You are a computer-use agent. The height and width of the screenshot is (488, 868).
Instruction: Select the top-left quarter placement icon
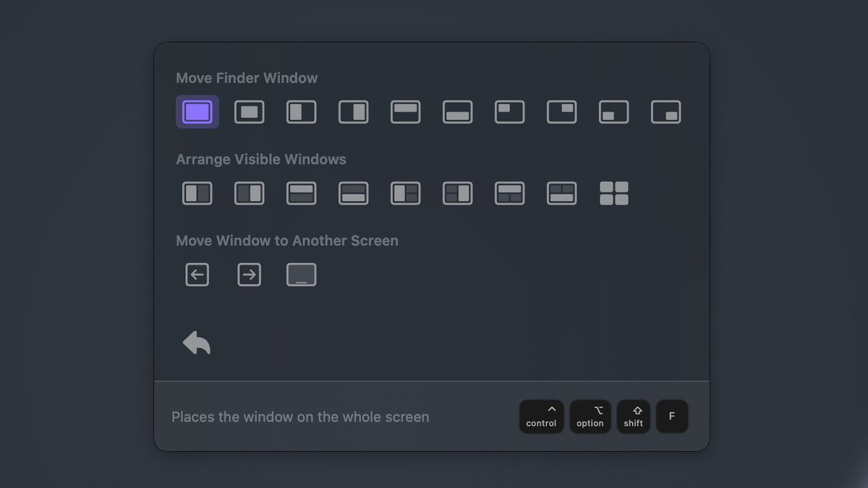509,111
